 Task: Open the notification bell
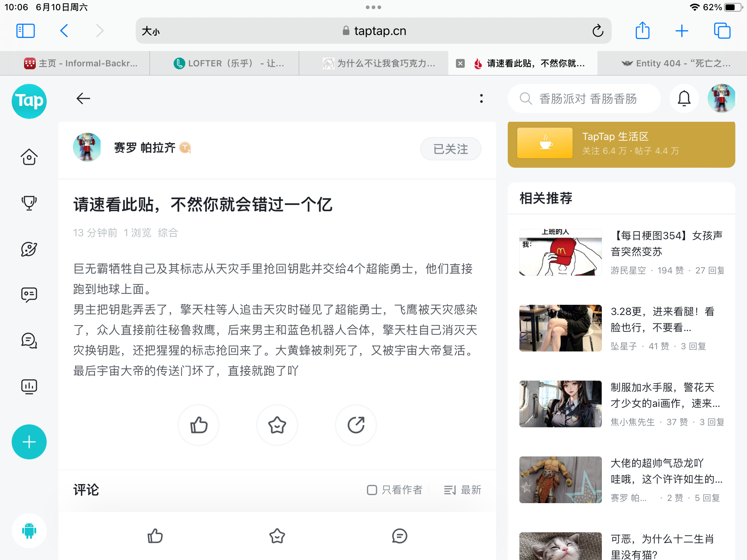(684, 98)
